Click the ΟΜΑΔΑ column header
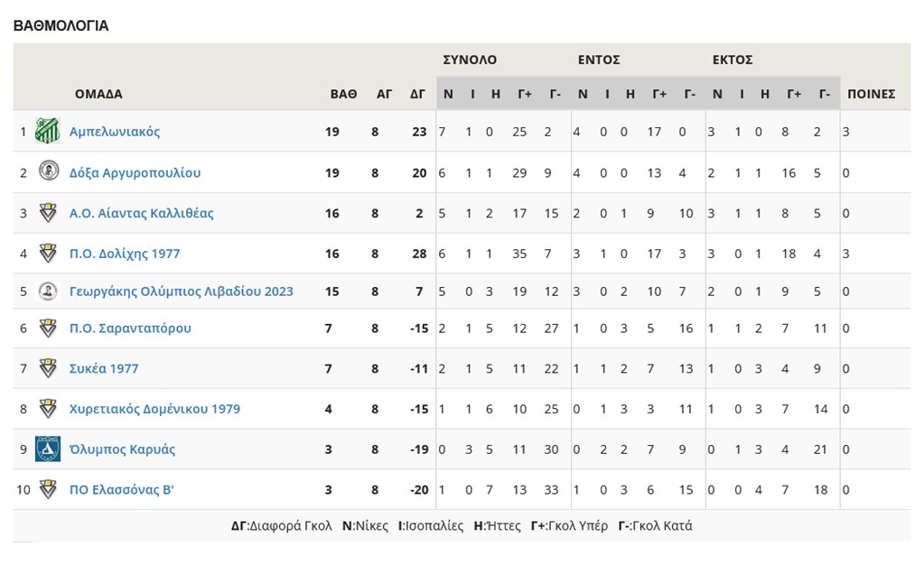This screenshot has width=924, height=574. 98,94
